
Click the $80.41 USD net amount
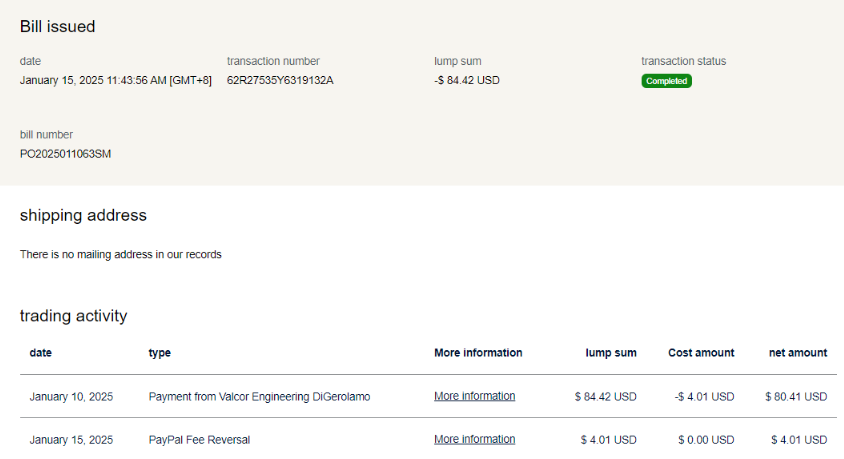coord(796,396)
